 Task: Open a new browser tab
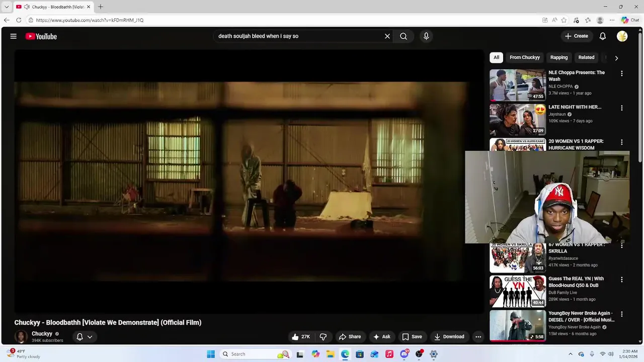tap(100, 7)
